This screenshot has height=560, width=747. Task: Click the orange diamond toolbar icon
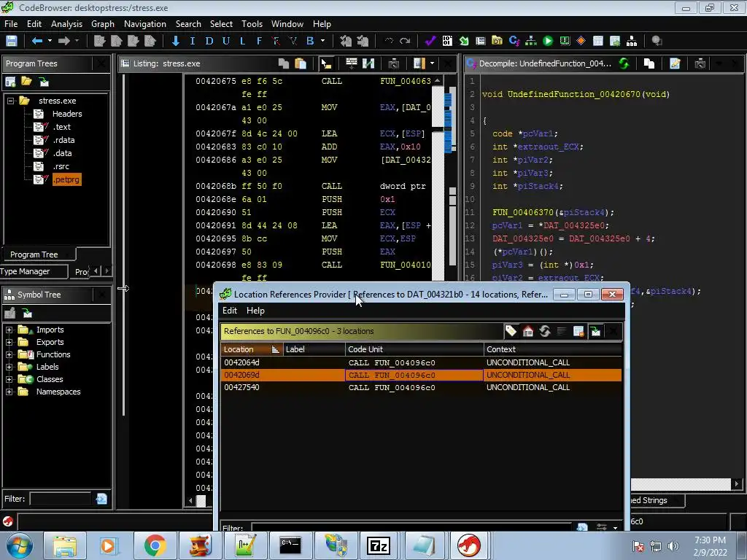click(x=581, y=41)
